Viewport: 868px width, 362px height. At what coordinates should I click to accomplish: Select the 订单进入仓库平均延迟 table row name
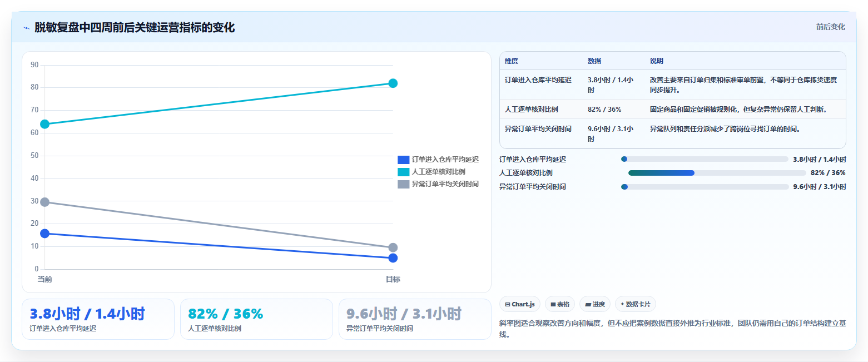click(x=538, y=80)
